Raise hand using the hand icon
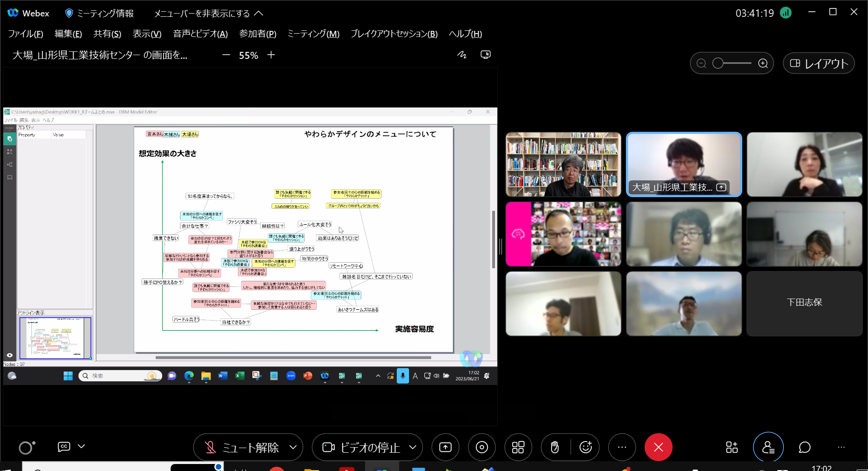This screenshot has width=868, height=471. pos(555,447)
